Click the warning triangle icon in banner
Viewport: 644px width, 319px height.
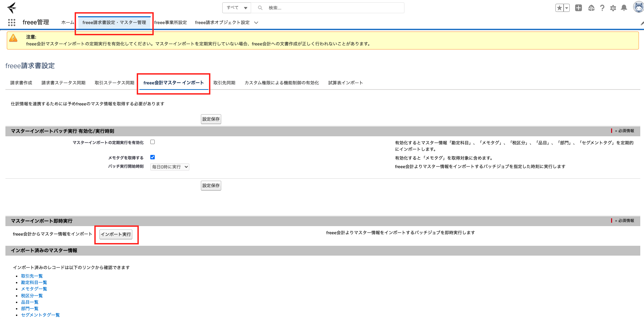coord(13,38)
